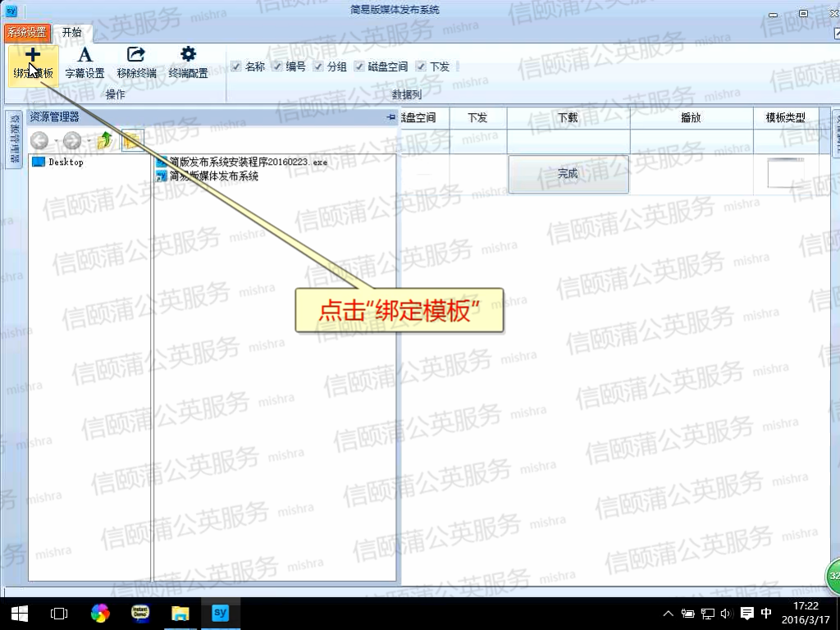This screenshot has width=840, height=630.
Task: Open the Windows Start menu
Action: (20, 613)
